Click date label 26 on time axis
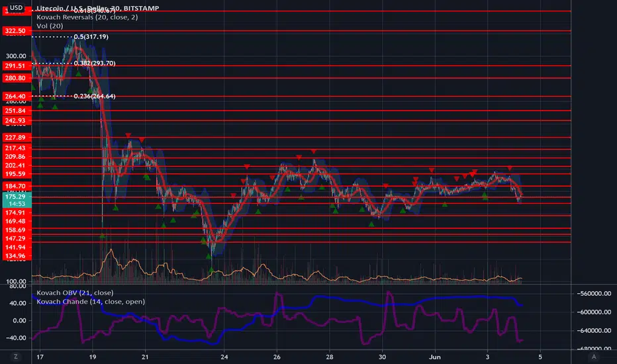 (277, 357)
